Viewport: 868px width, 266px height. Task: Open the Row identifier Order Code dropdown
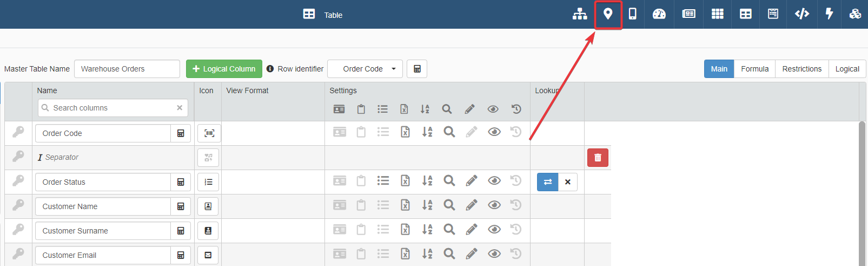pyautogui.click(x=365, y=69)
